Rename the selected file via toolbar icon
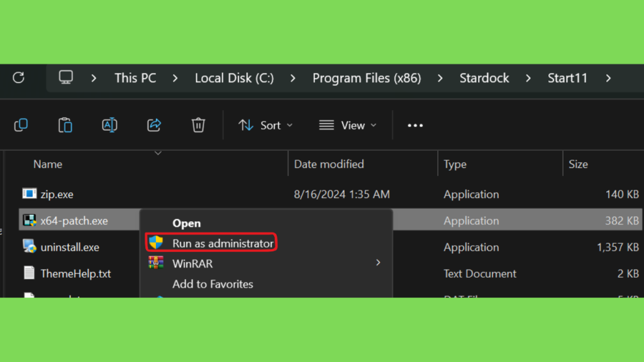The image size is (644, 362). click(109, 125)
